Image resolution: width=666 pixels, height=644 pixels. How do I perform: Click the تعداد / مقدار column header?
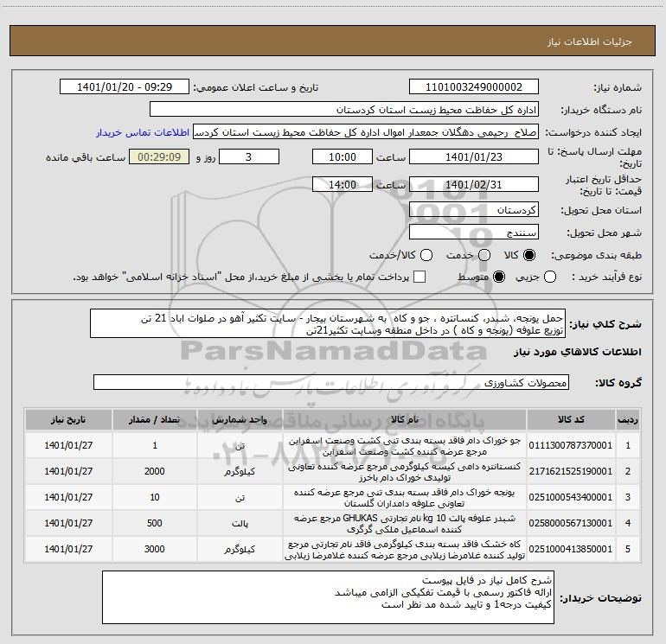click(x=155, y=419)
